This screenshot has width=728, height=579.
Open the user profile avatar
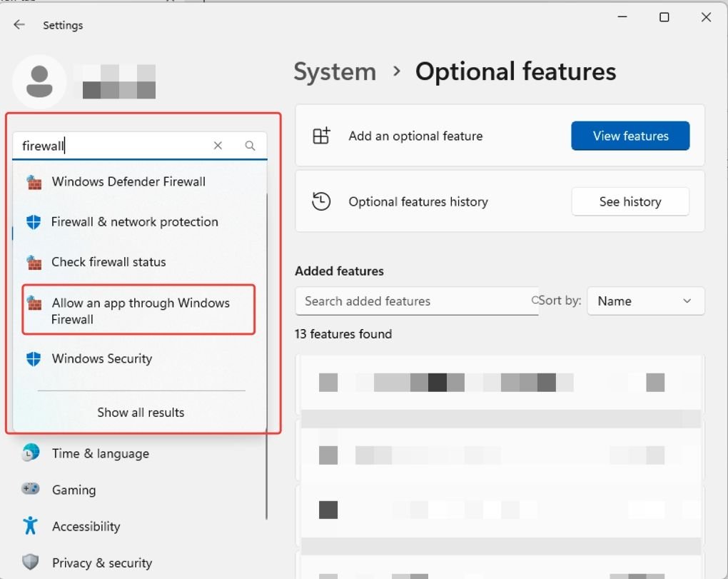click(39, 81)
